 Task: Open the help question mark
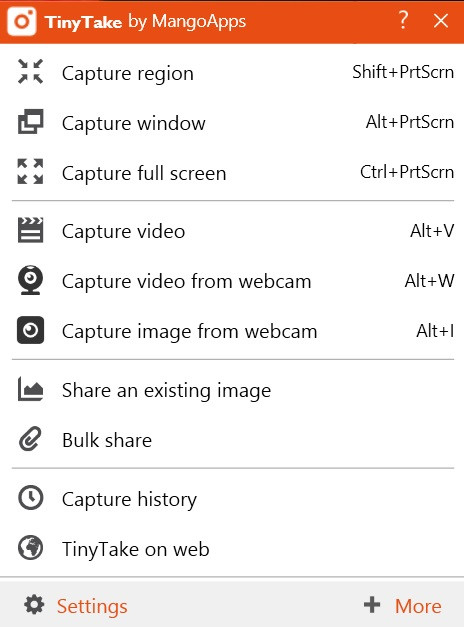[403, 20]
